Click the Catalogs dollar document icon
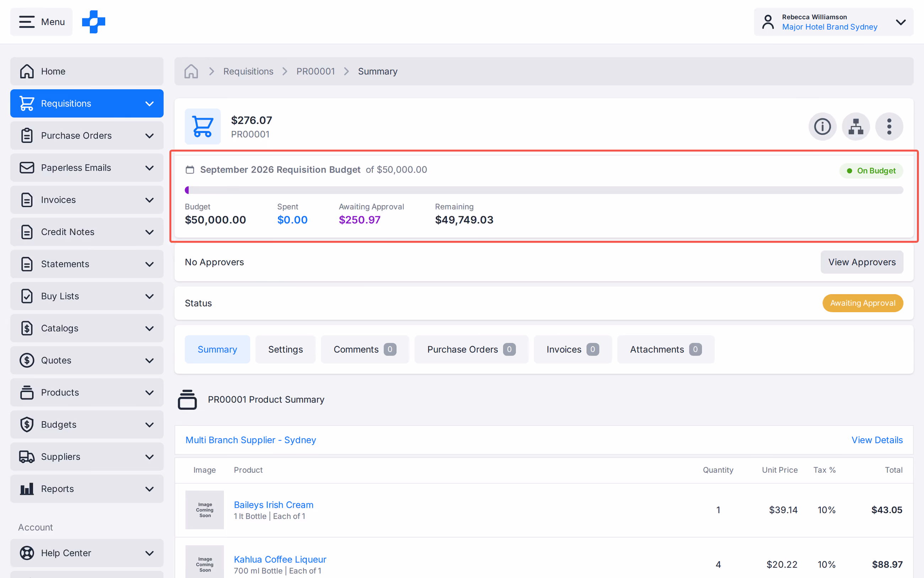 click(x=27, y=328)
